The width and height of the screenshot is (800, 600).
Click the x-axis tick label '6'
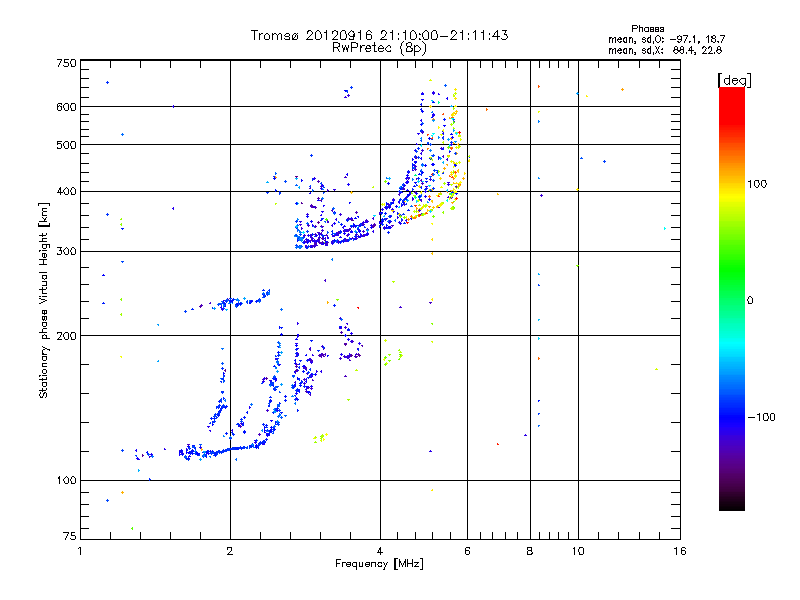pyautogui.click(x=467, y=551)
